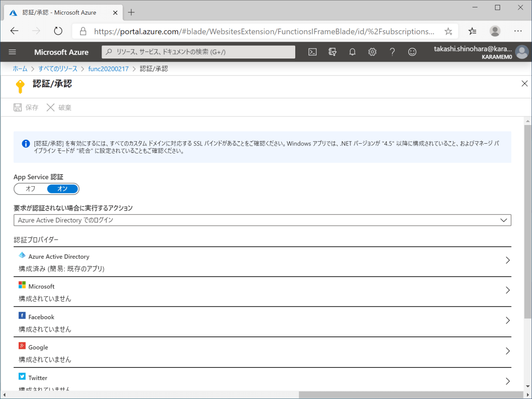The height and width of the screenshot is (399, 532).
Task: Click the search magnifier icon
Action: pyautogui.click(x=109, y=52)
